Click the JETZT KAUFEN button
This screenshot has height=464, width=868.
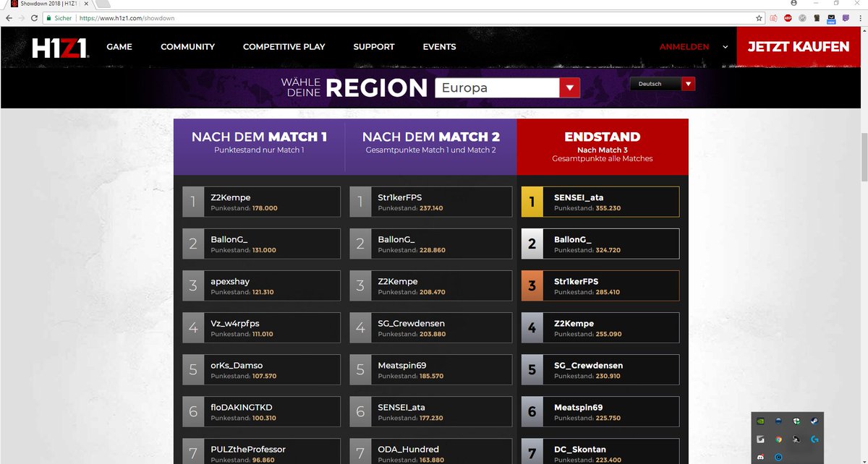pyautogui.click(x=799, y=47)
